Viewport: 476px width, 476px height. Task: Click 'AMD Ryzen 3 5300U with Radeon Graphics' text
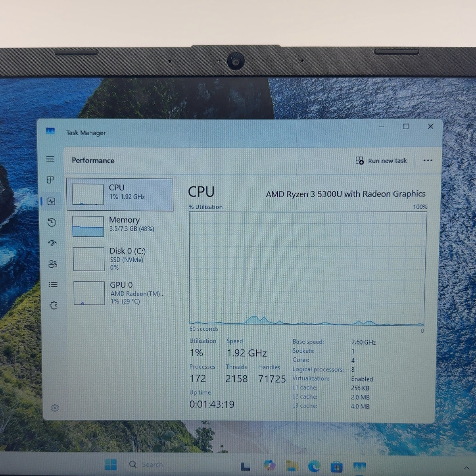[x=345, y=194]
